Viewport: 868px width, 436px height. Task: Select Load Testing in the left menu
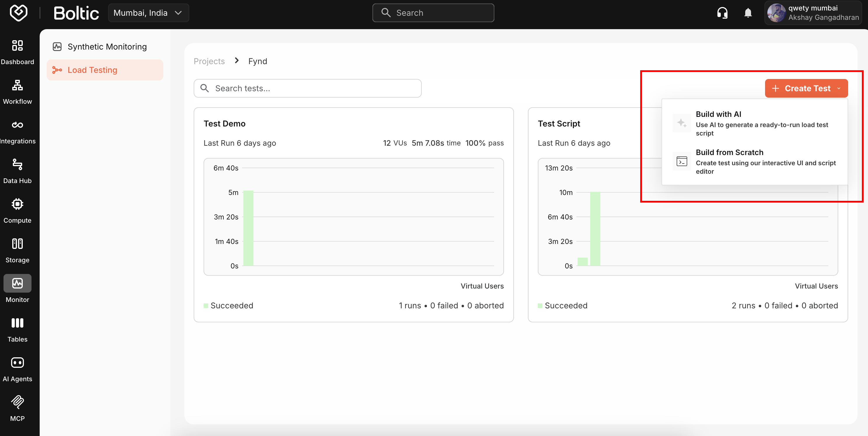(92, 70)
